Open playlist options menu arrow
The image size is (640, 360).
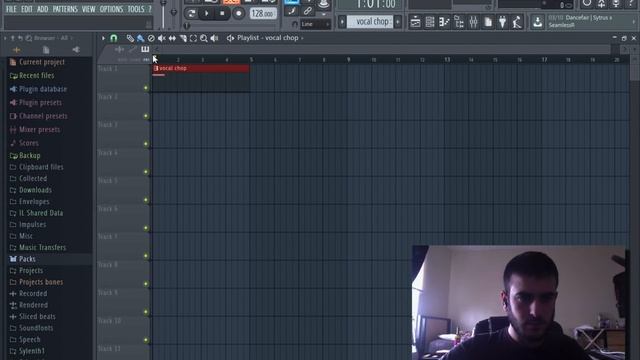coord(103,38)
